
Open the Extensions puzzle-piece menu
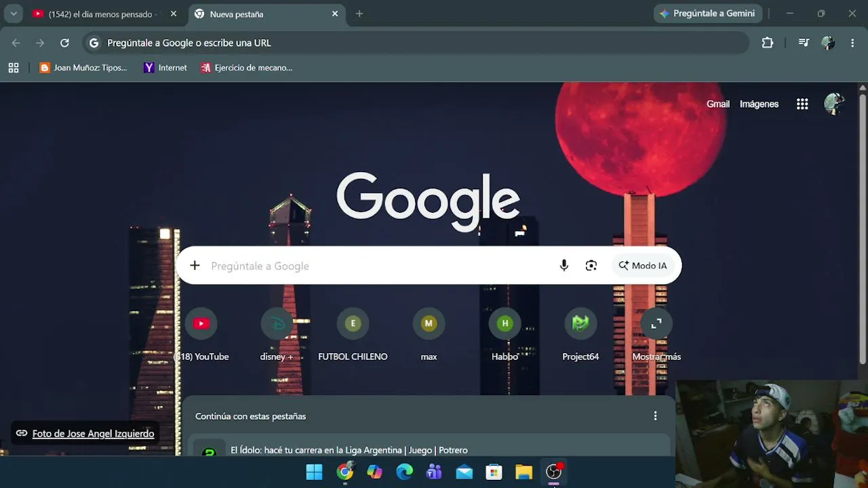[x=768, y=43]
